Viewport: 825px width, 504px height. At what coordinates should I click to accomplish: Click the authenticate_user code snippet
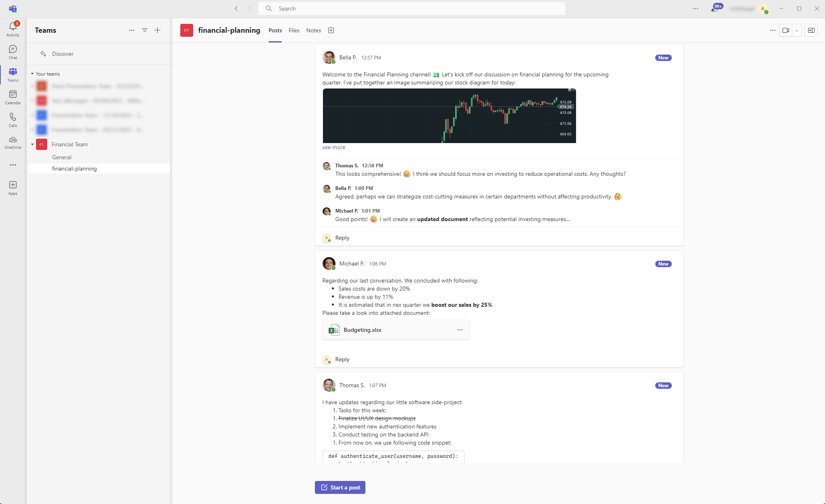pyautogui.click(x=393, y=457)
